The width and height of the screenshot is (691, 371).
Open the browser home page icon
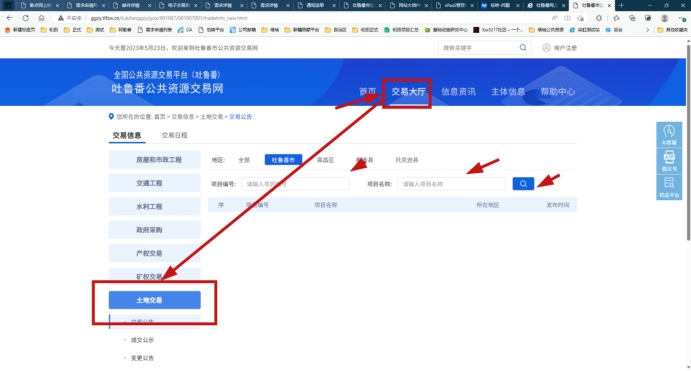(41, 18)
